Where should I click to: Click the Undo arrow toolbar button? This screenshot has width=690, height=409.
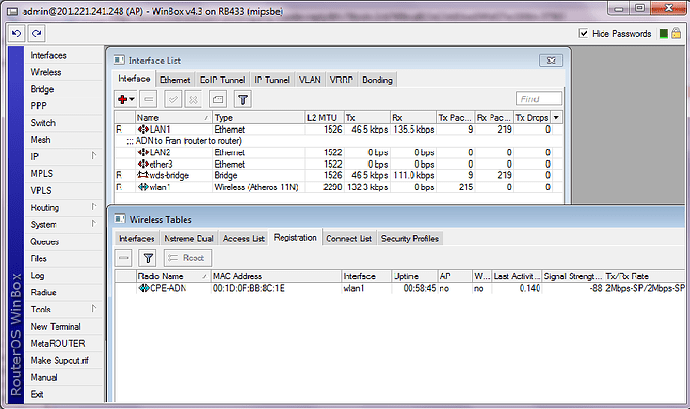pos(17,33)
